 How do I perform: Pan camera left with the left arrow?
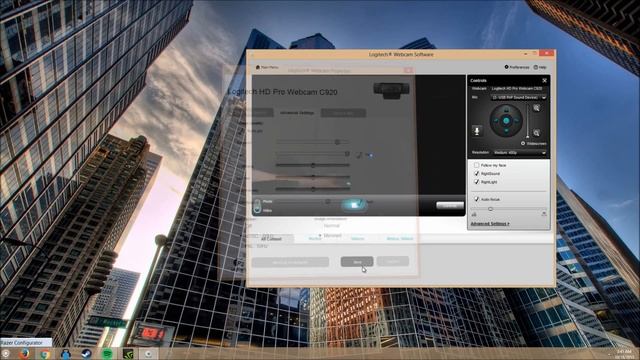point(496,120)
